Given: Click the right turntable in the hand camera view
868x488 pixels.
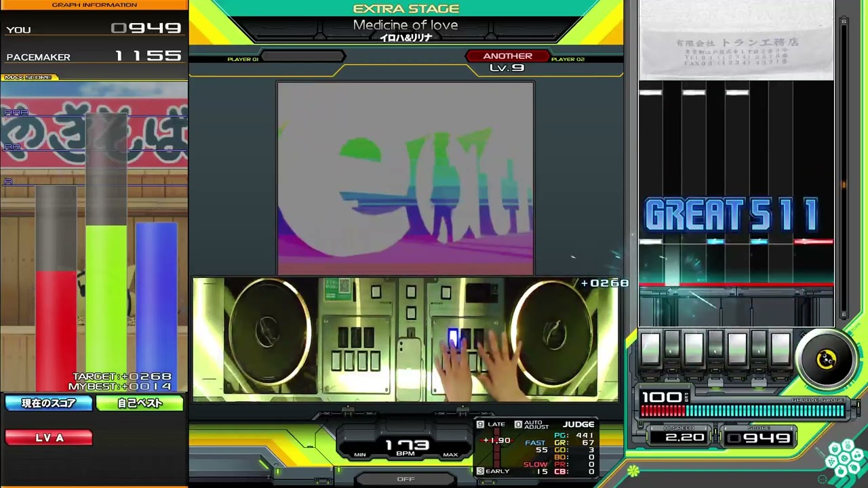Looking at the screenshot, I should tap(553, 333).
